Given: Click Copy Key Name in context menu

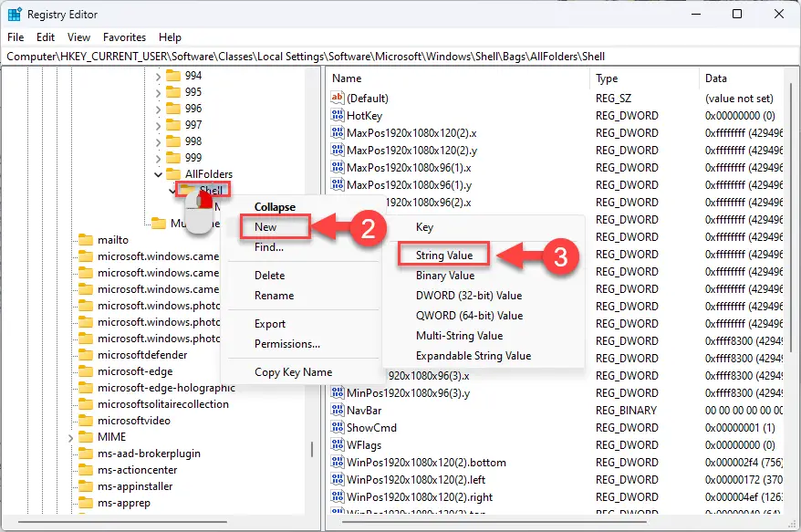Looking at the screenshot, I should (x=293, y=372).
